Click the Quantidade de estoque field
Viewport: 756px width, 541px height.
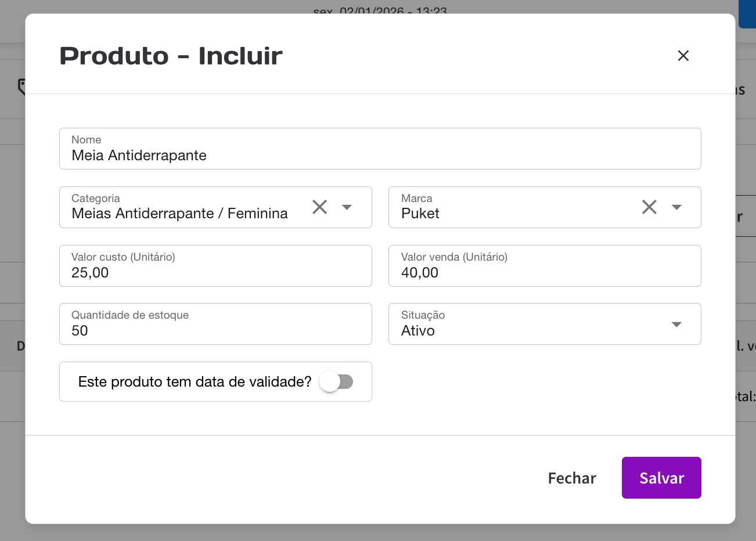215,331
